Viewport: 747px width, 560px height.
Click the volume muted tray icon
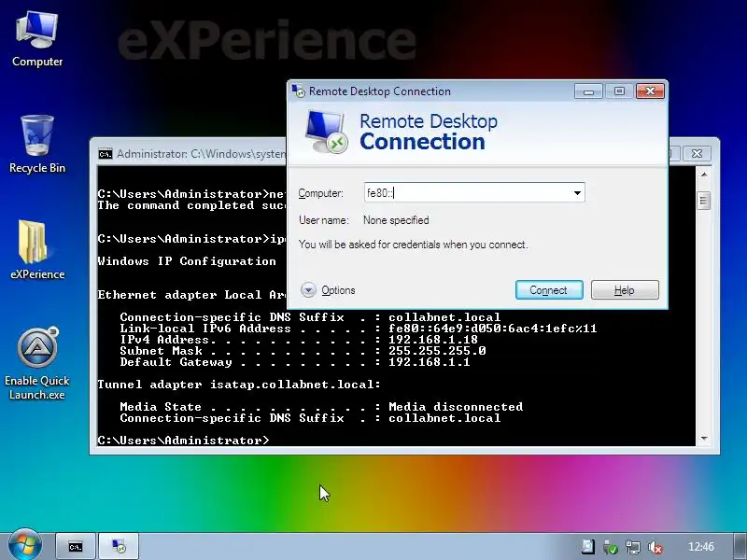tap(655, 547)
